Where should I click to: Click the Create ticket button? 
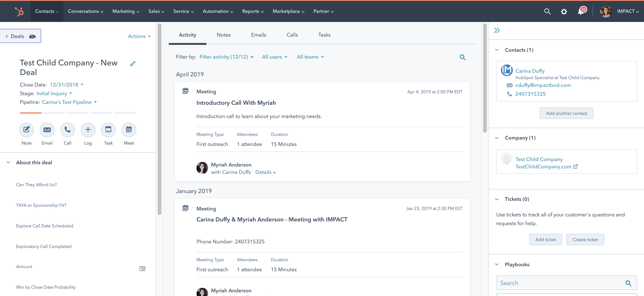click(x=585, y=240)
